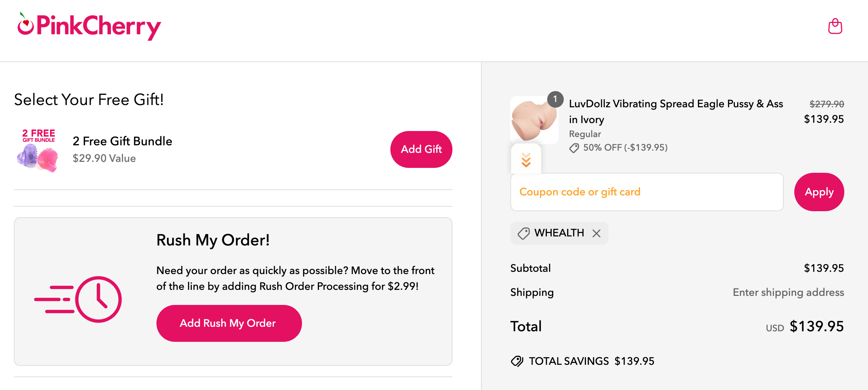Viewport: 868px width, 390px height.
Task: Click the 2 Free Gift Bundle title
Action: 122,141
